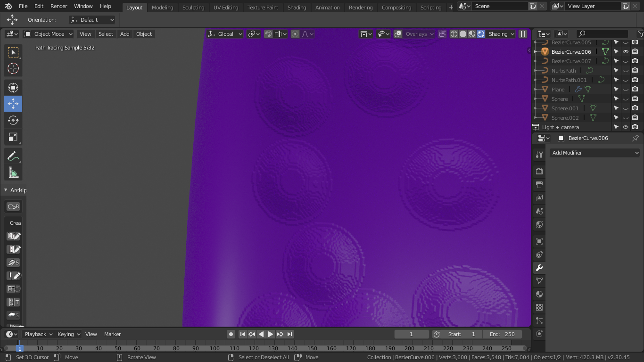The image size is (644, 362).
Task: Switch to the Shading workspace tab
Action: (297, 7)
